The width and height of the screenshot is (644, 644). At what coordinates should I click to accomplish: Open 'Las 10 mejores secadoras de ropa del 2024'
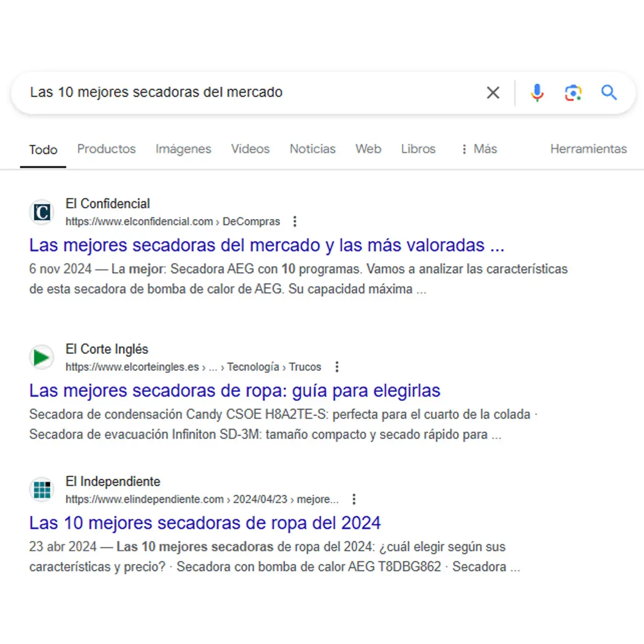(x=205, y=523)
